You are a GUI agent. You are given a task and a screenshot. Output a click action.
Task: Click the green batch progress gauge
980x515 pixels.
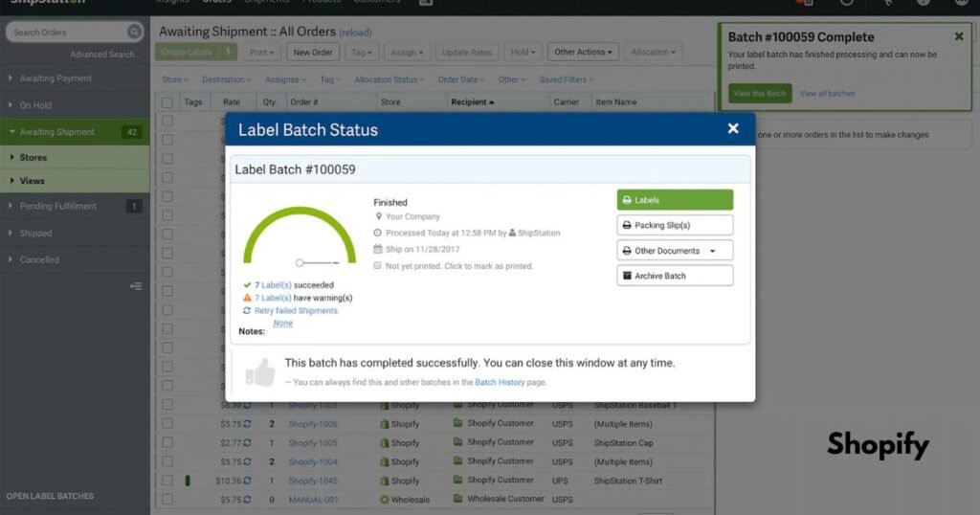pos(300,236)
